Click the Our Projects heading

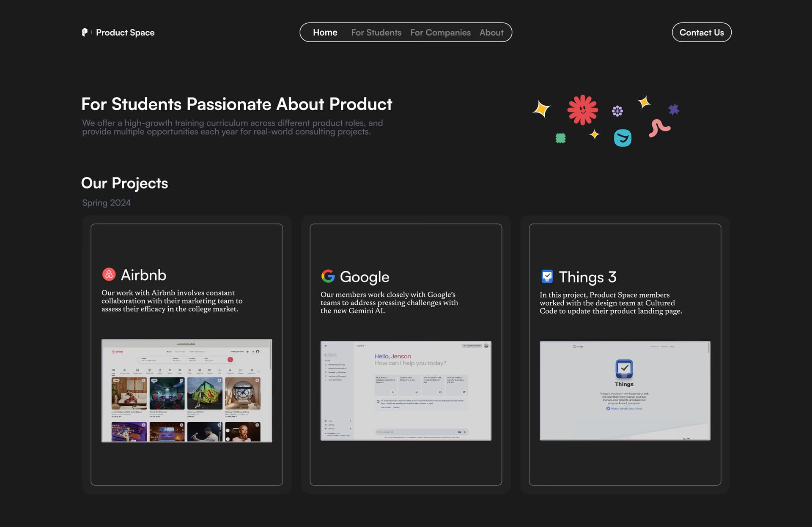(x=124, y=183)
